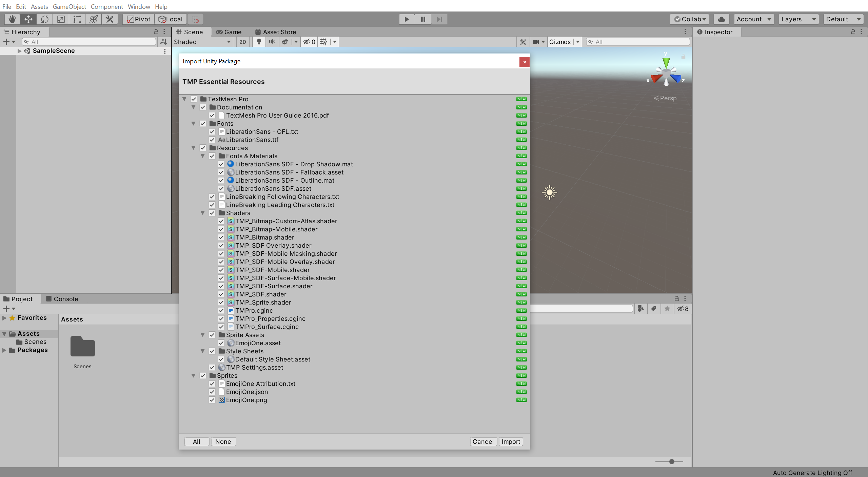This screenshot has width=868, height=477.
Task: Open the Shaded draw mode dropdown
Action: click(202, 42)
